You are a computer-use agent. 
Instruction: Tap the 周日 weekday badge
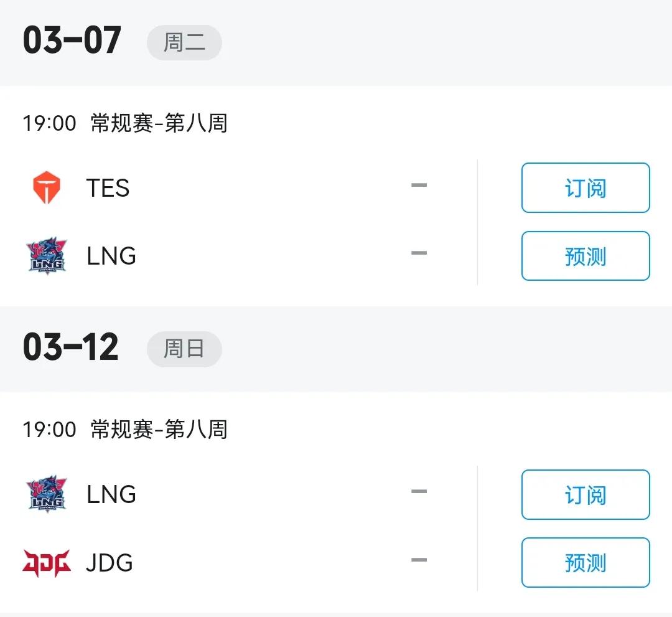click(184, 349)
